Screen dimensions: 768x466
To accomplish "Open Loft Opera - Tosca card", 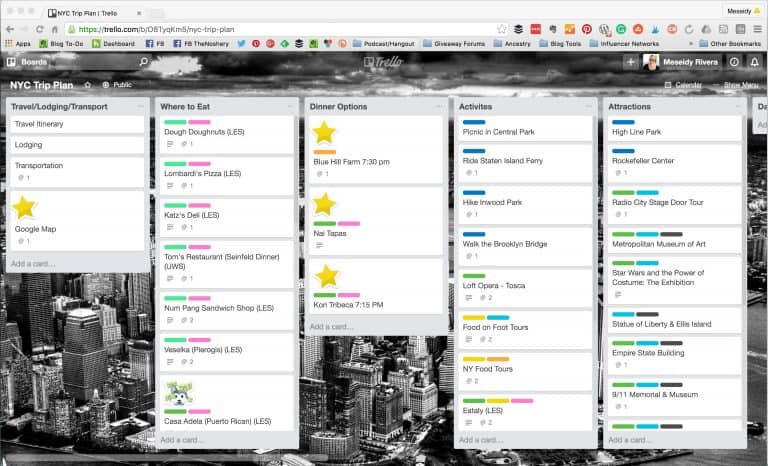I will coord(526,289).
